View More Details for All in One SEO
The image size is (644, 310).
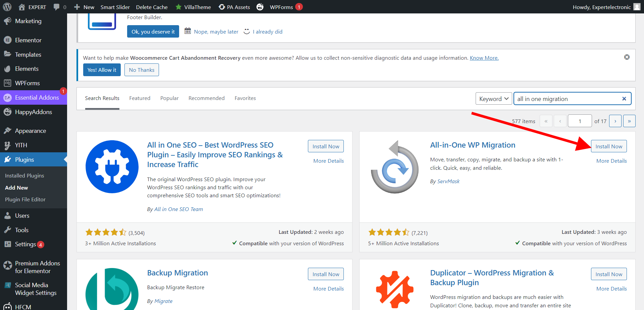click(x=329, y=161)
